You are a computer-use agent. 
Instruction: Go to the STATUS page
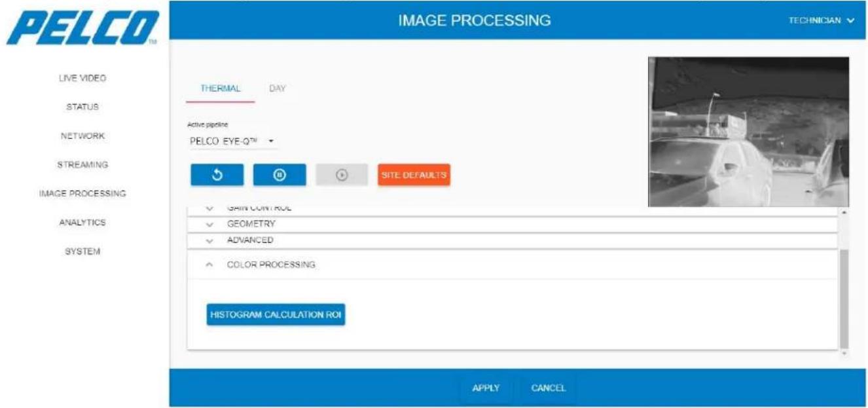(82, 107)
